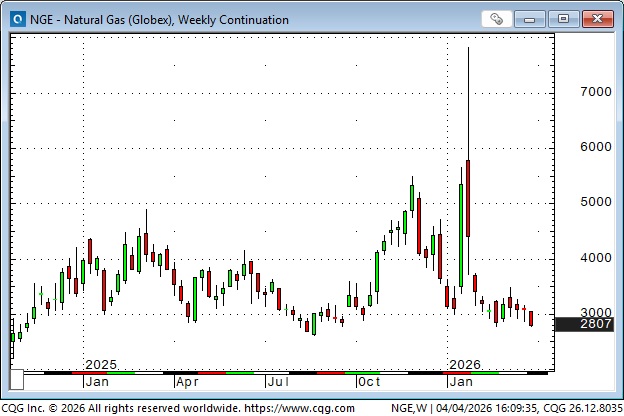Click the 2025 year marker
Viewport: 624px width, 416px height.
(101, 364)
